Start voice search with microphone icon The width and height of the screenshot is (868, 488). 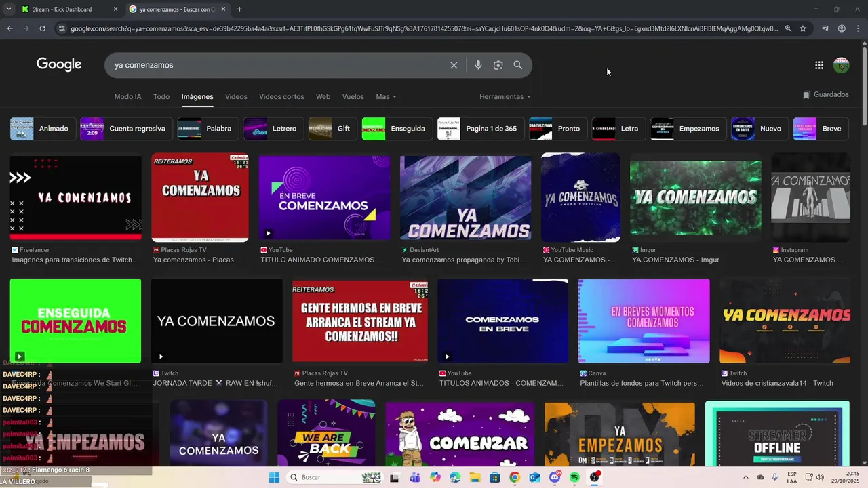478,65
